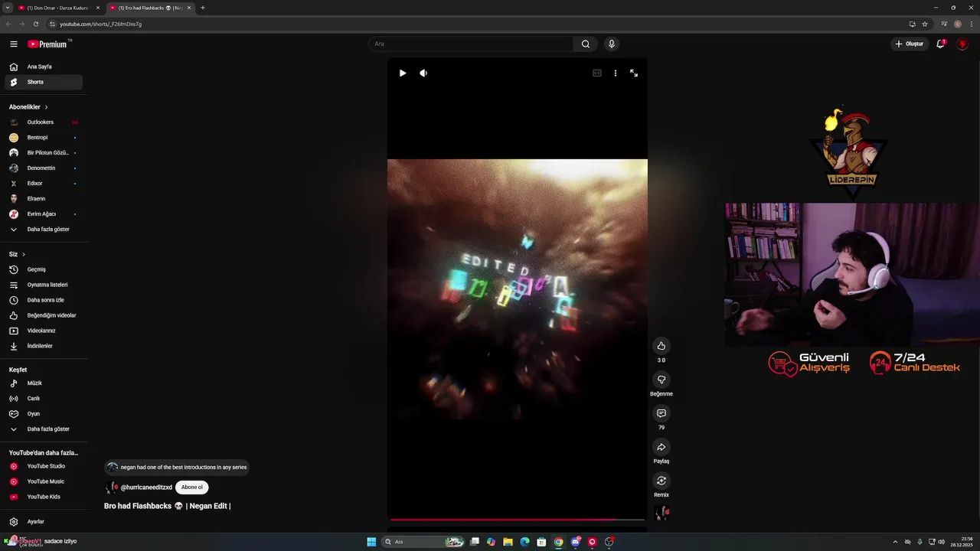
Task: Show hidden system tray icons
Action: [x=895, y=542]
